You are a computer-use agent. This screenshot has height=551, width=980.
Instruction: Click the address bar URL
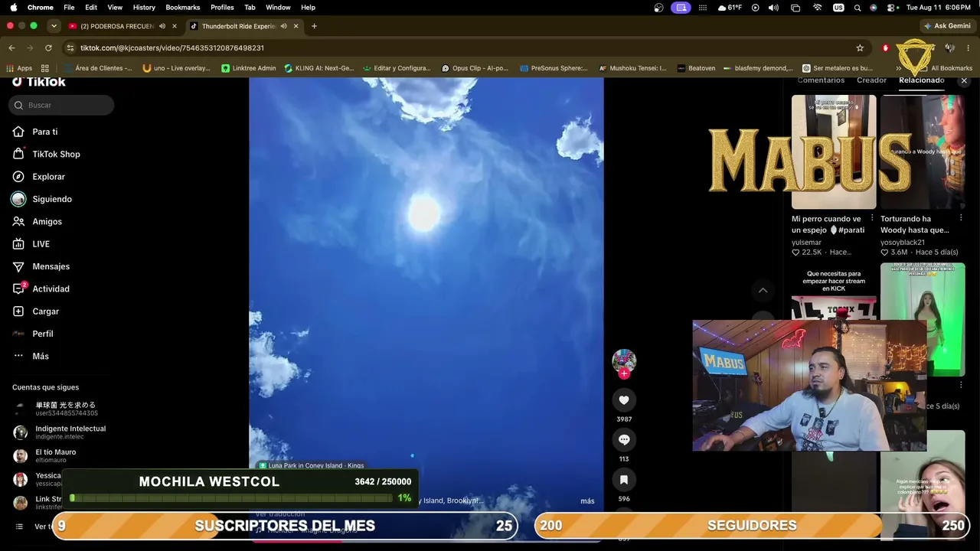tap(172, 47)
